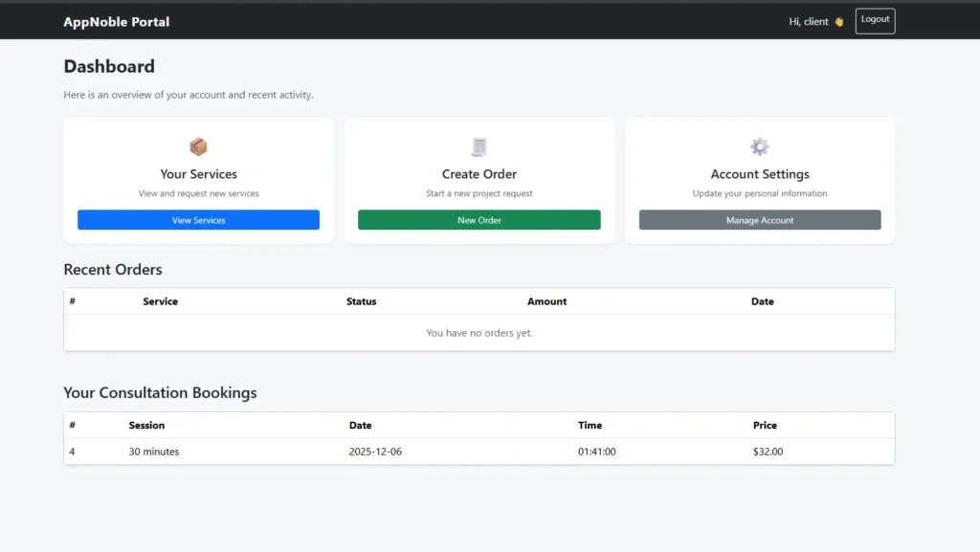980x552 pixels.
Task: Click the Date header in Recent Orders table
Action: [x=762, y=301]
